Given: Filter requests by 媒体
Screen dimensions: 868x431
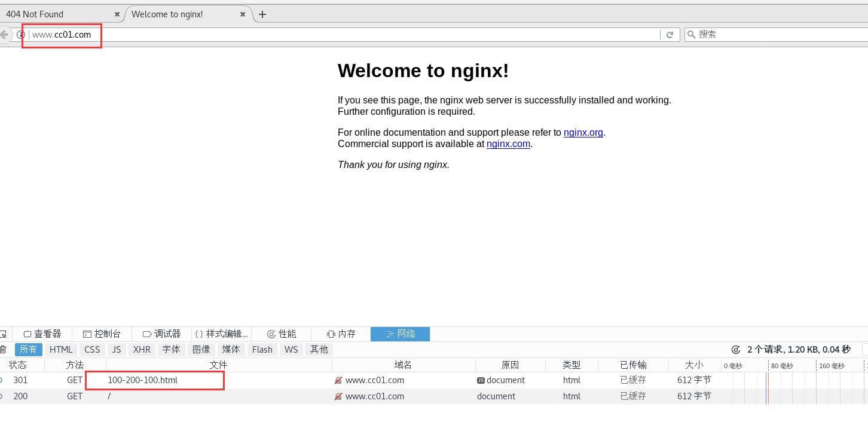Looking at the screenshot, I should pyautogui.click(x=231, y=350).
